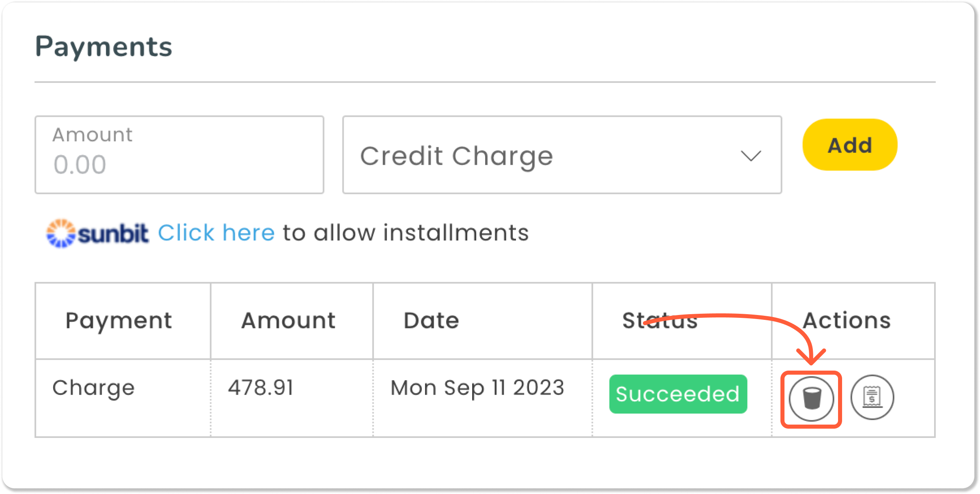Select the receipt icon beside the trash icon

pyautogui.click(x=871, y=398)
